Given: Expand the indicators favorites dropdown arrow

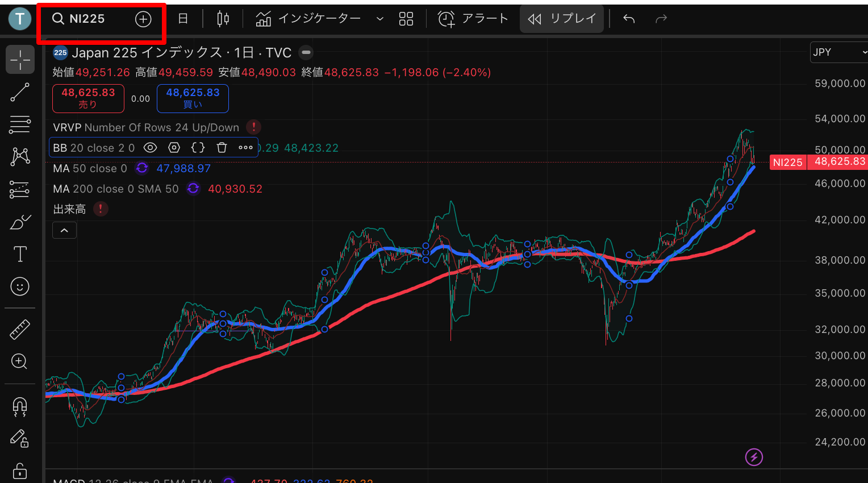Looking at the screenshot, I should [380, 19].
